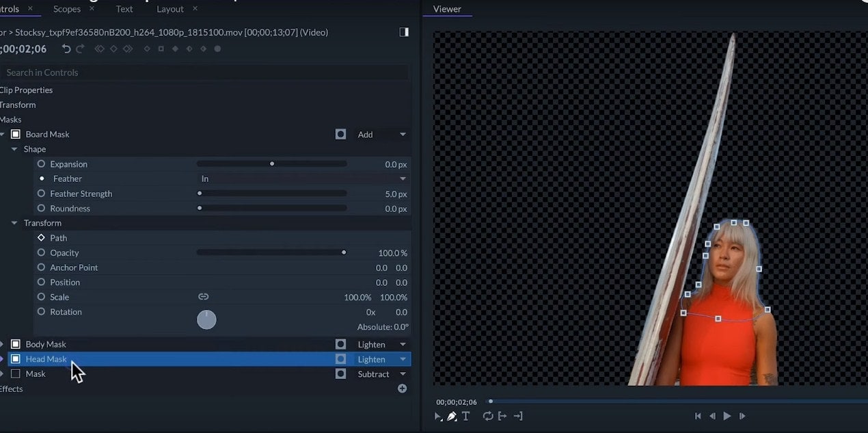Jump to previous keyframe icon
868x433 pixels.
100,49
